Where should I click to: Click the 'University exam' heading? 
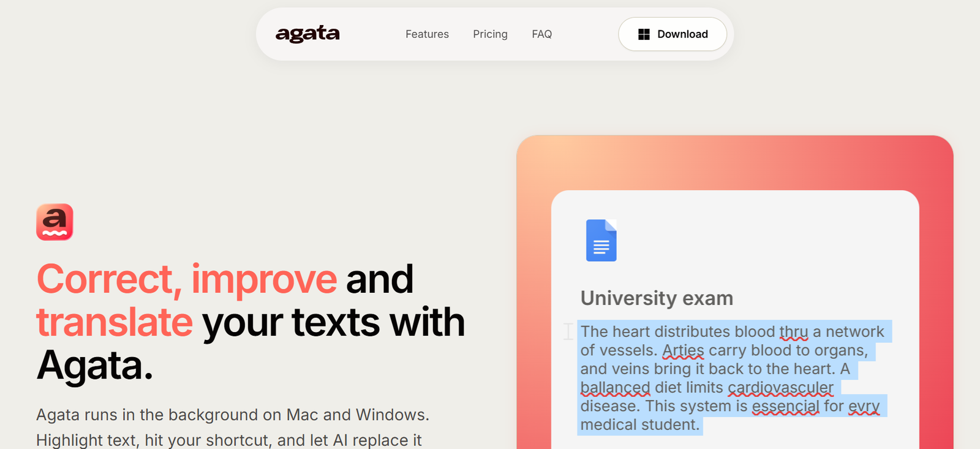click(657, 298)
